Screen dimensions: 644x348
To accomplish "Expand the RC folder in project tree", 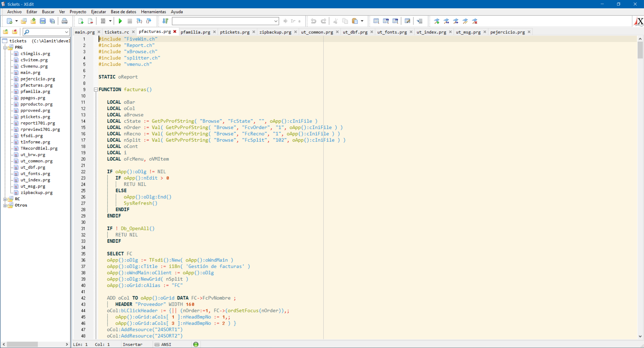I will click(5, 199).
